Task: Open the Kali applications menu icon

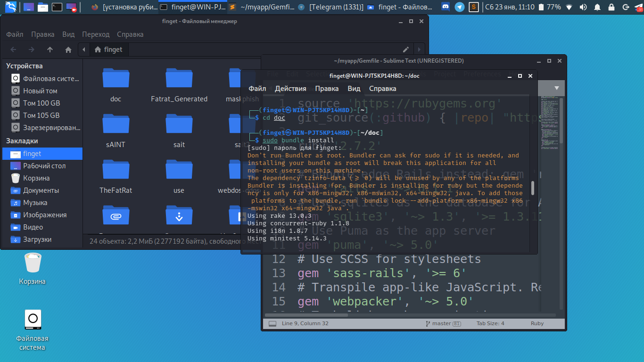Action: click(x=10, y=7)
